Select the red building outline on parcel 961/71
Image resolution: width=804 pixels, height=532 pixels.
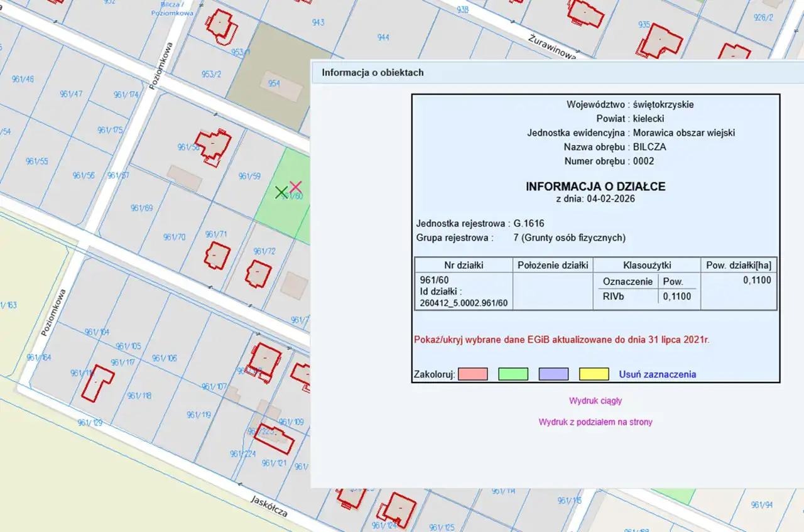tap(217, 256)
